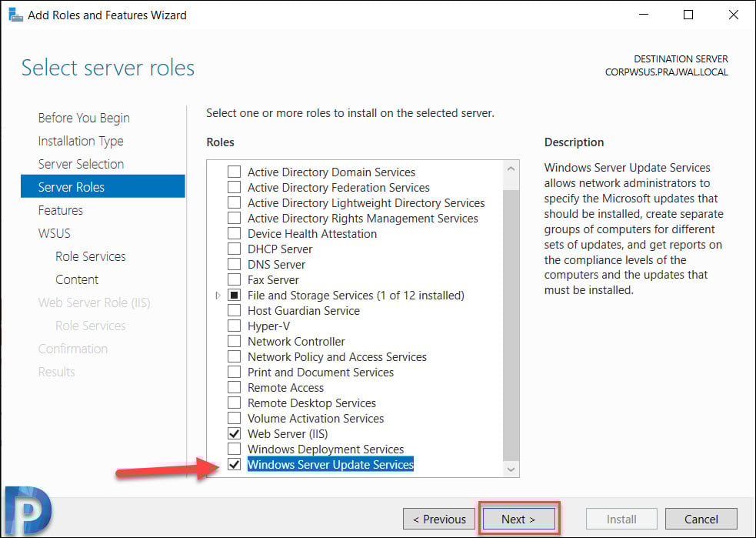756x538 pixels.
Task: Uncheck the Web Server (IIS) role
Action: [235, 434]
